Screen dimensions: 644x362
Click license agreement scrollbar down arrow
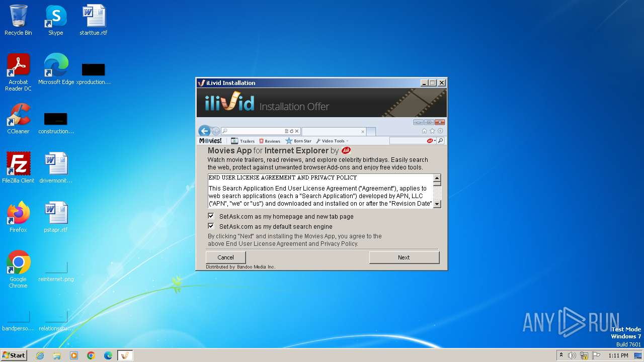437,204
